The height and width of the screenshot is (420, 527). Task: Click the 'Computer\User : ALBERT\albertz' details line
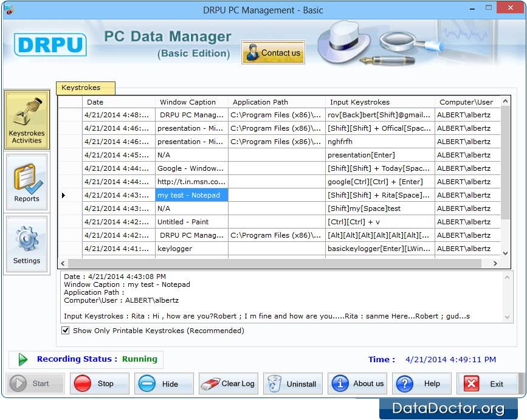pyautogui.click(x=122, y=300)
